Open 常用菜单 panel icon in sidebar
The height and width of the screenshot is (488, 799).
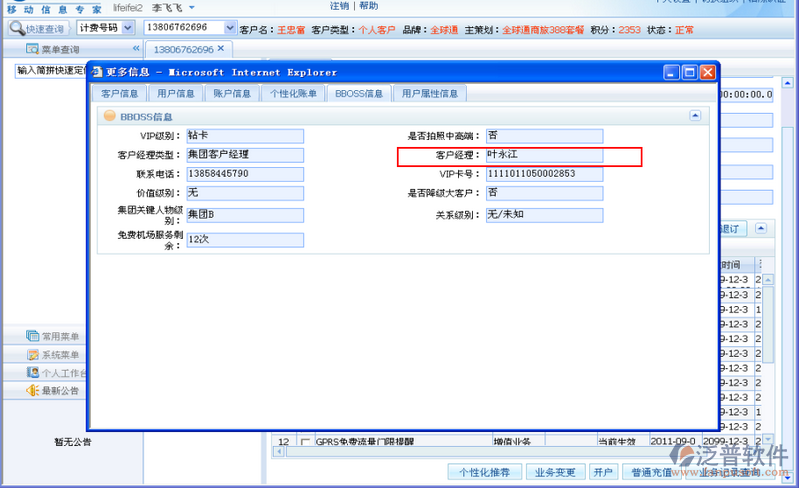33,337
